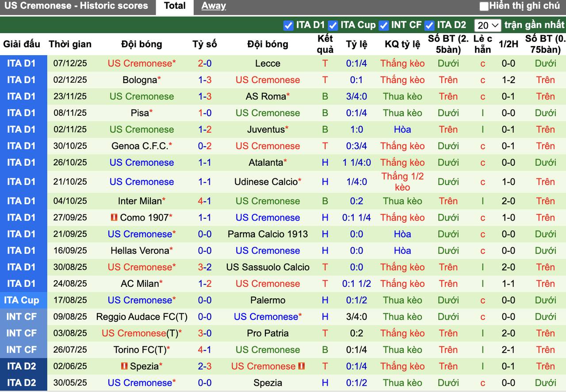This screenshot has width=566, height=392.
Task: Click the 1/2H column header
Action: pos(508,44)
